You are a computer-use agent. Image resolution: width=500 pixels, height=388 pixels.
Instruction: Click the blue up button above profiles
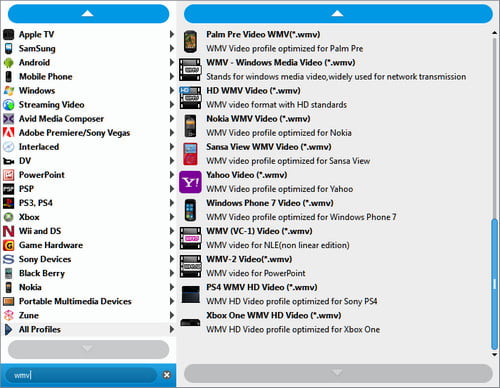[x=338, y=14]
